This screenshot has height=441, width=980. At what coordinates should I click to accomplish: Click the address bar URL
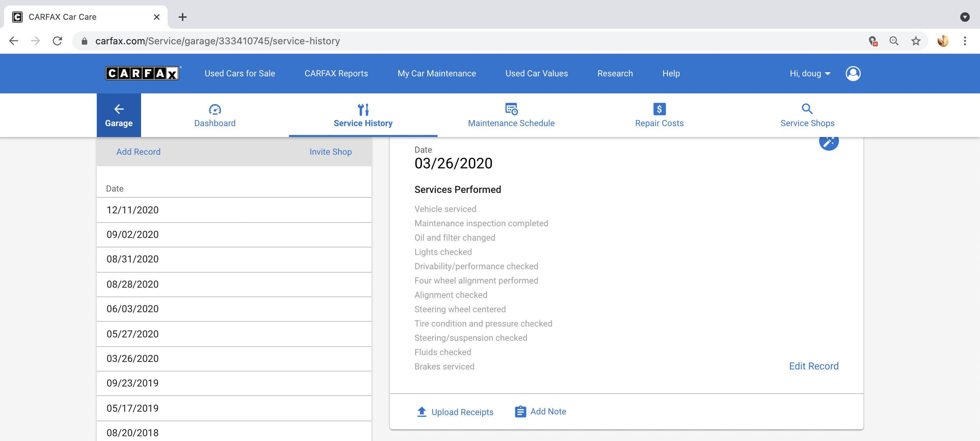click(217, 41)
